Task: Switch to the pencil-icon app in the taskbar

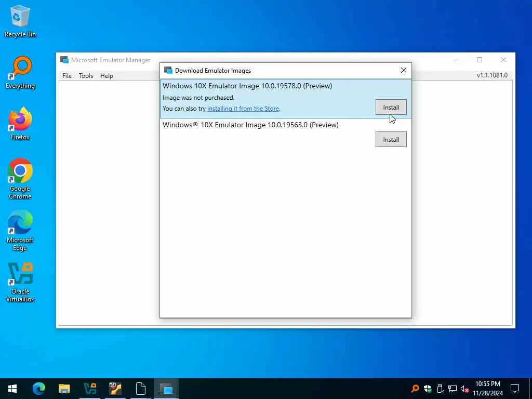Action: [115, 389]
